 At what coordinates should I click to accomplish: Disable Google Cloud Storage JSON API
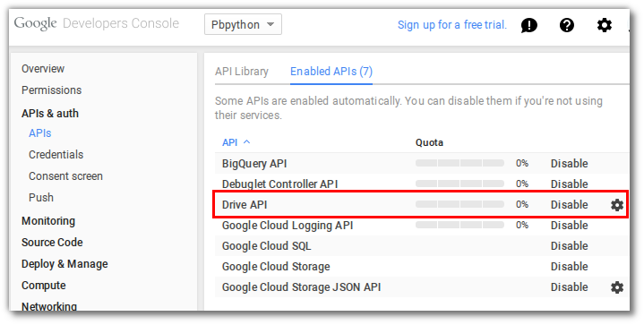(x=570, y=287)
